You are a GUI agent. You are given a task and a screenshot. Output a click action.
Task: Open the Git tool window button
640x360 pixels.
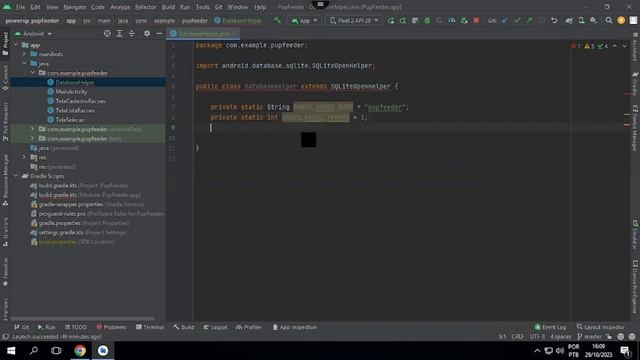click(22, 327)
